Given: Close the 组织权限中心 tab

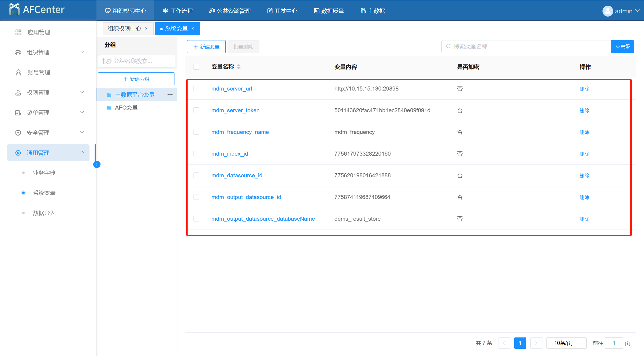Looking at the screenshot, I should pyautogui.click(x=146, y=28).
